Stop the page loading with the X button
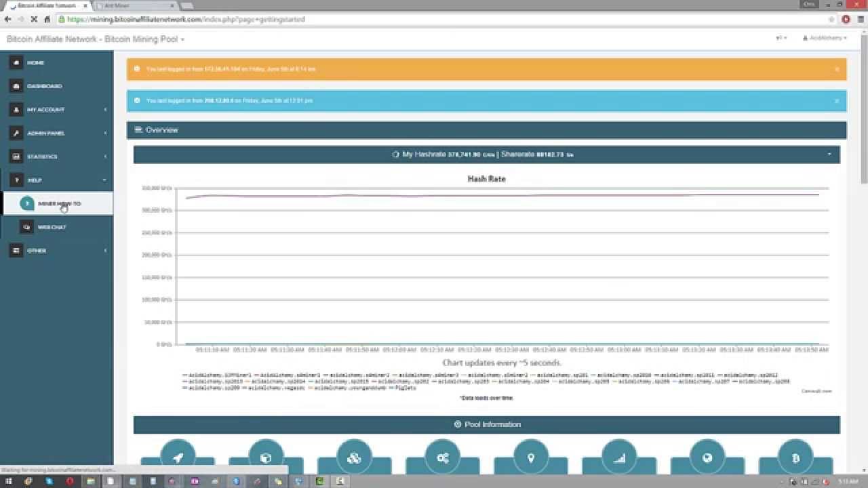The height and width of the screenshot is (488, 868). (x=34, y=19)
